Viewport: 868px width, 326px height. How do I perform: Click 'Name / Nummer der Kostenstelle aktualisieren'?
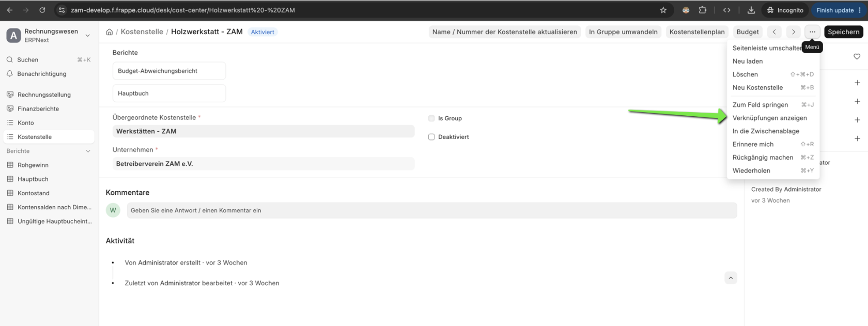[x=505, y=32]
